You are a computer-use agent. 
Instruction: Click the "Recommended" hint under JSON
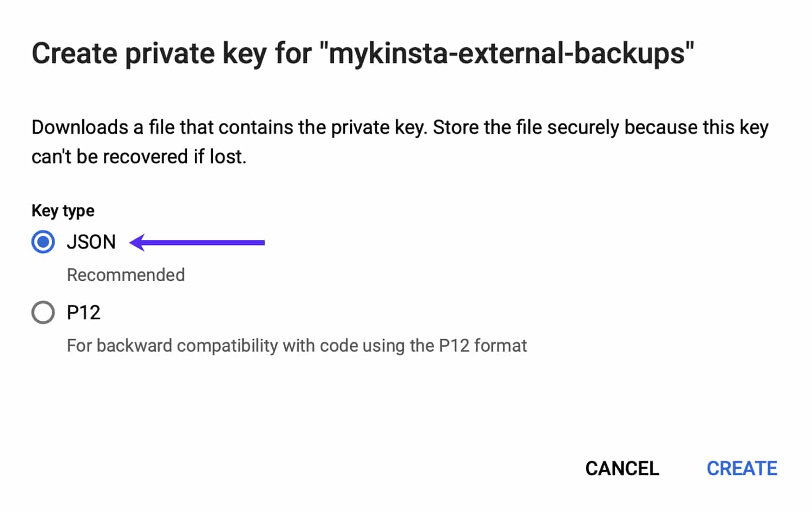[x=126, y=275]
